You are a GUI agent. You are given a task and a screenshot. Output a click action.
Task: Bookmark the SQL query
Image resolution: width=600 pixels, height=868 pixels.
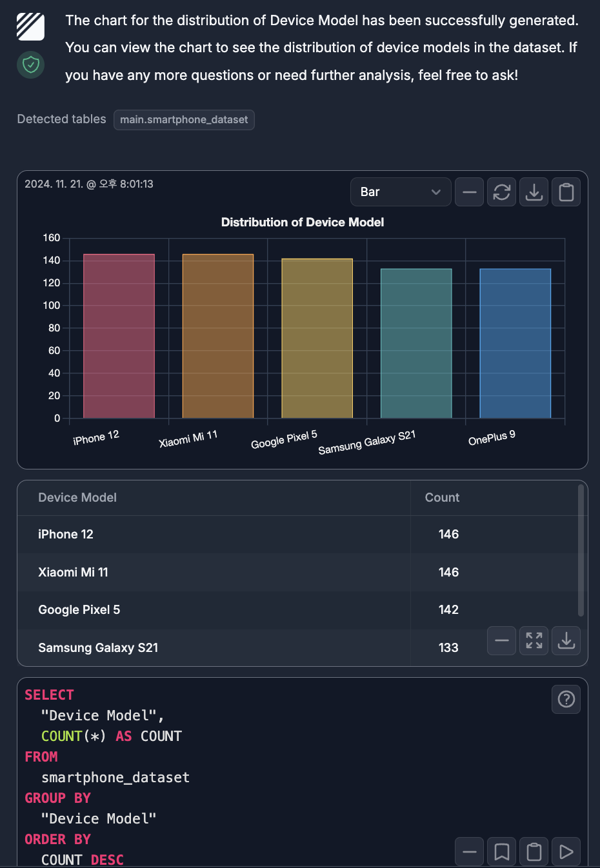[502, 852]
